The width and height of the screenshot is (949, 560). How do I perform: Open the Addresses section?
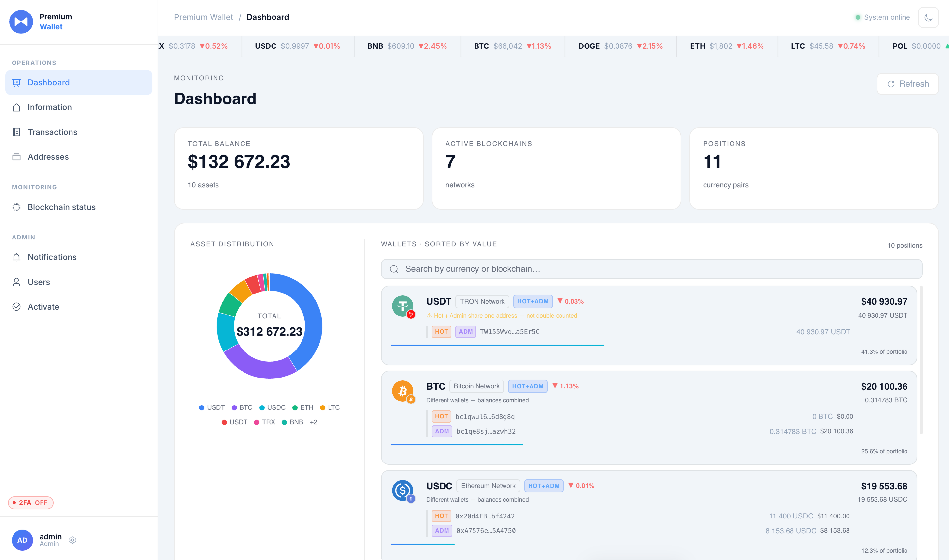tap(78, 156)
